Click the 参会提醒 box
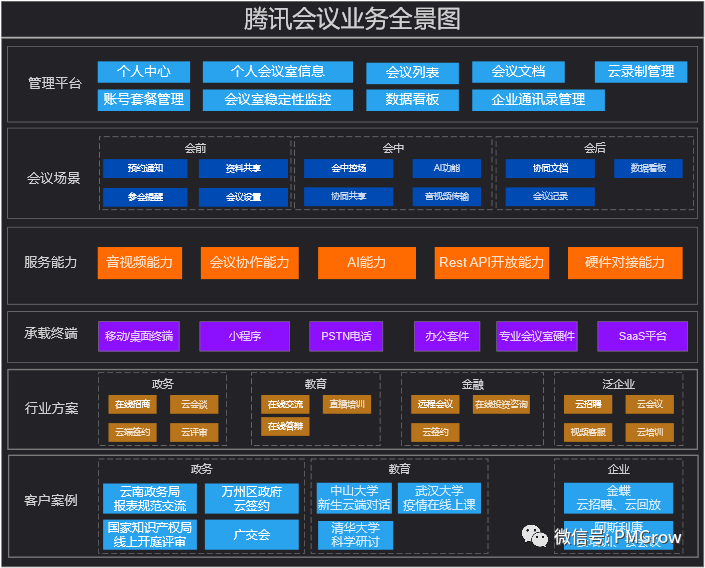Viewport: 705px width, 568px height. pos(145,197)
